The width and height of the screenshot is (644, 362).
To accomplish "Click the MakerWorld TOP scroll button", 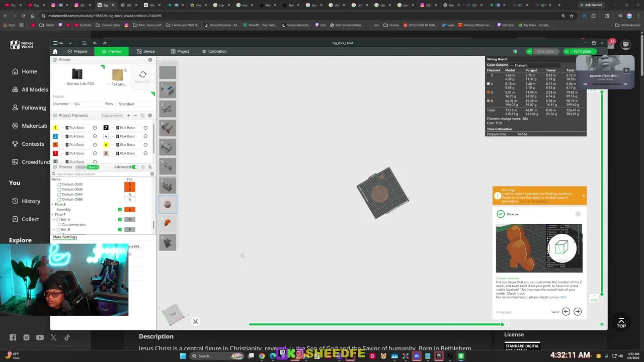I will (621, 322).
